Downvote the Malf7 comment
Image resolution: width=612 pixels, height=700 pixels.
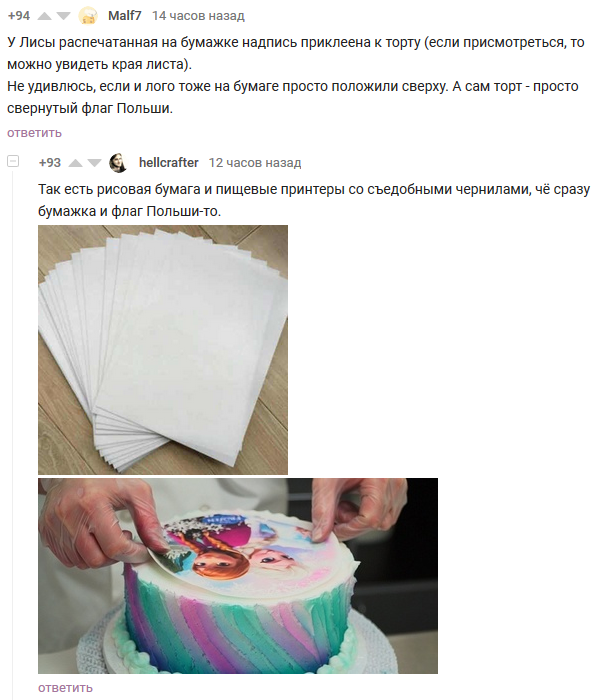[x=63, y=16]
